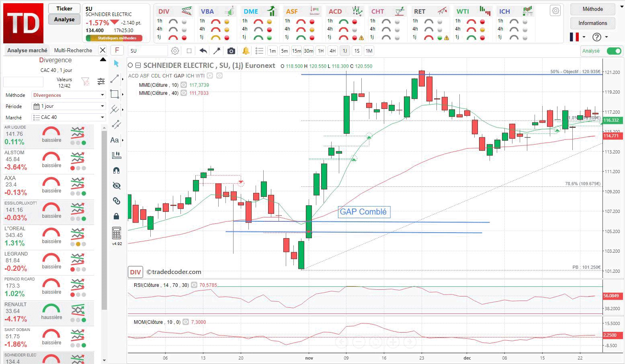This screenshot has height=364, width=625.
Task: Click the Ticker button
Action: (x=64, y=8)
